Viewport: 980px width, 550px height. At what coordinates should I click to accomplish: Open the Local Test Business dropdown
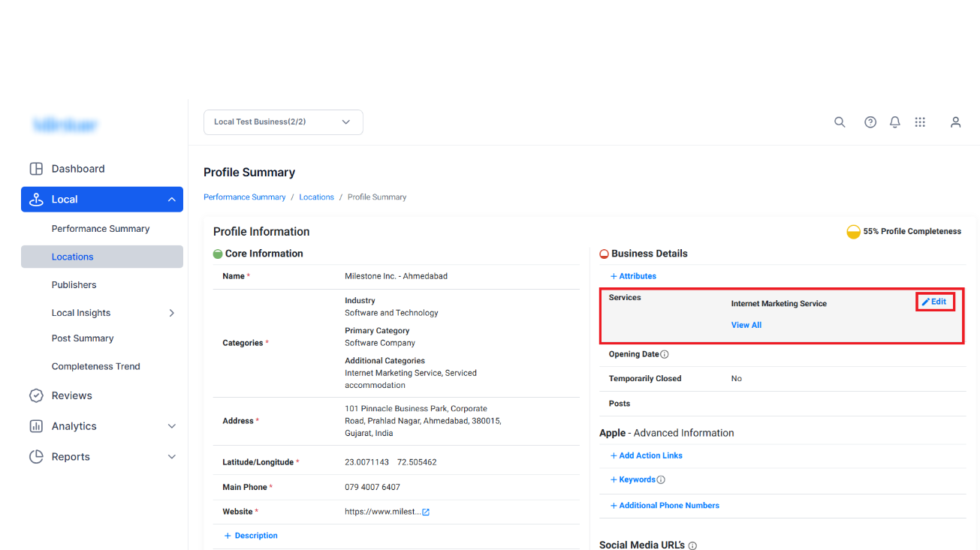click(x=283, y=122)
